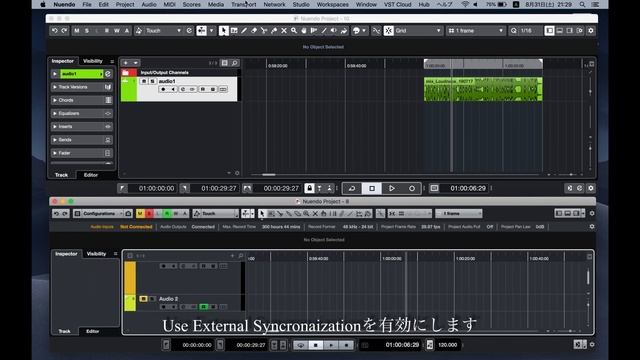Toggle Auto-Scroll button in top toolbar
This screenshot has height=360, width=640.
(202, 31)
